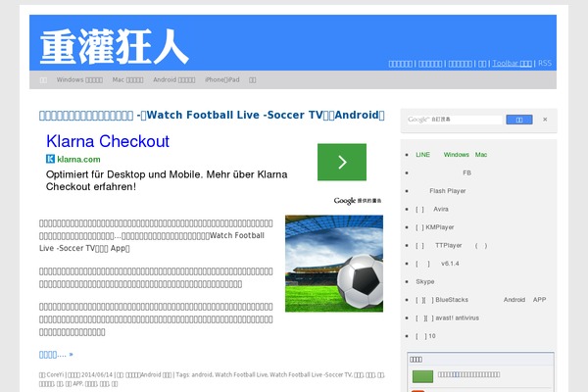The image size is (588, 392).
Task: Click the klarna.com ad URL
Action: coord(78,159)
